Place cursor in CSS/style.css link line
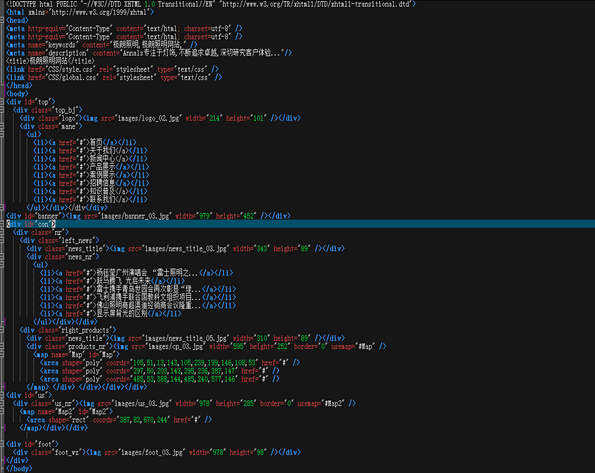The height and width of the screenshot is (473, 595). click(x=112, y=69)
